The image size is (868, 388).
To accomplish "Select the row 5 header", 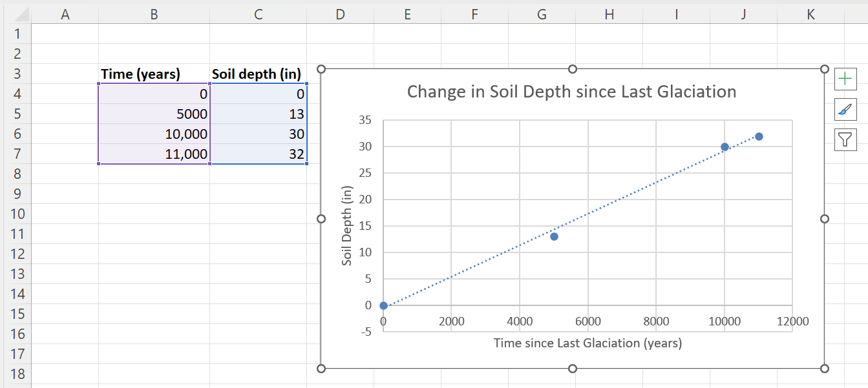I will coord(16,114).
